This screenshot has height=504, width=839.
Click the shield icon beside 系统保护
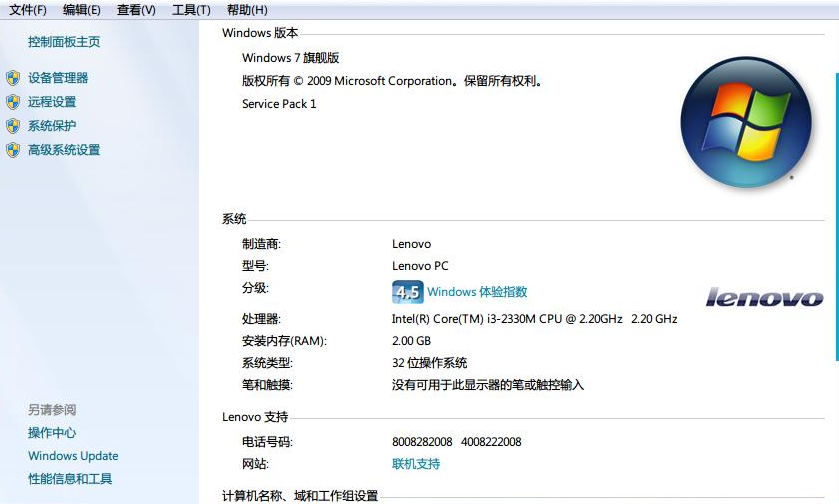coord(13,126)
